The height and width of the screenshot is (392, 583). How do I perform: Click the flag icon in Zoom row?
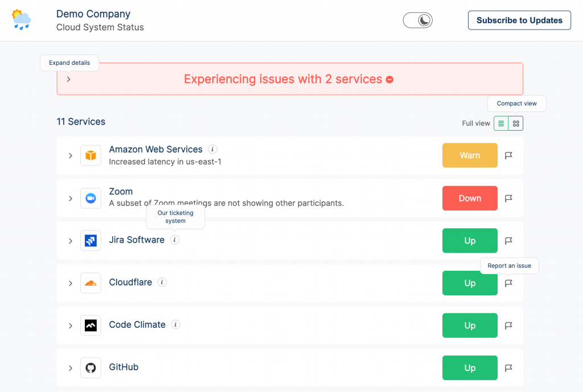pos(508,198)
